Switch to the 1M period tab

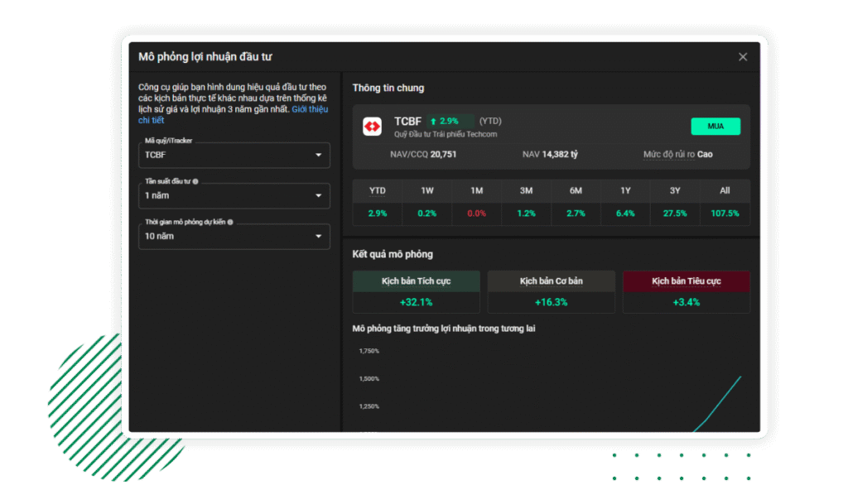pos(476,190)
